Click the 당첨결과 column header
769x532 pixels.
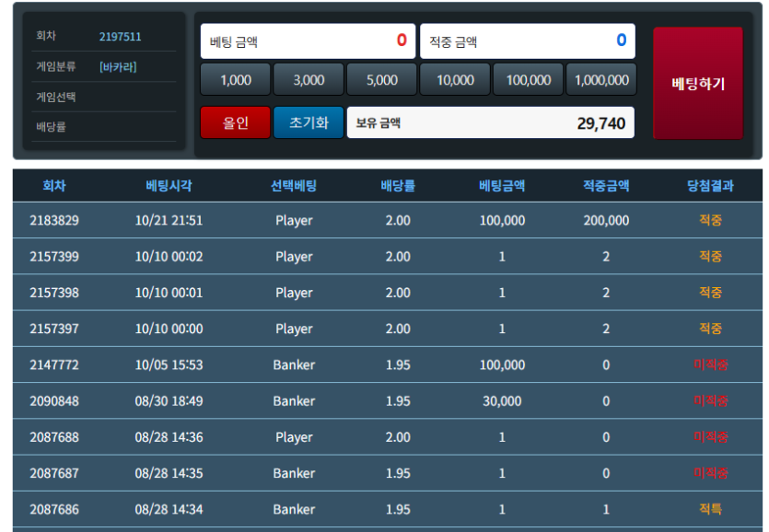(x=710, y=186)
